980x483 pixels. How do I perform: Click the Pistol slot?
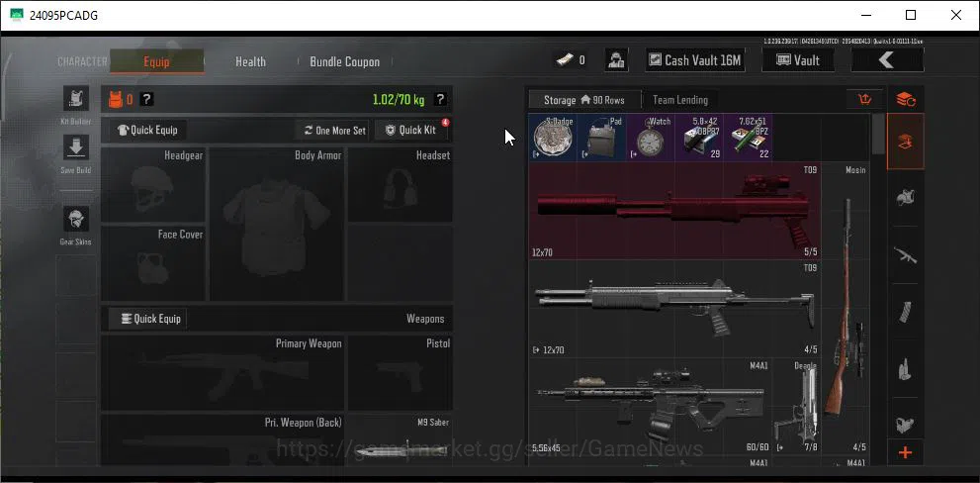(400, 373)
